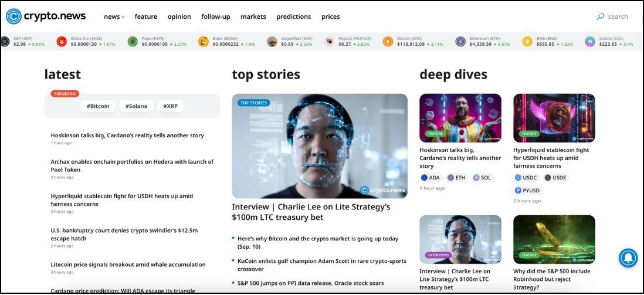
Task: Open Litecoin price signals breakout article
Action: click(128, 265)
